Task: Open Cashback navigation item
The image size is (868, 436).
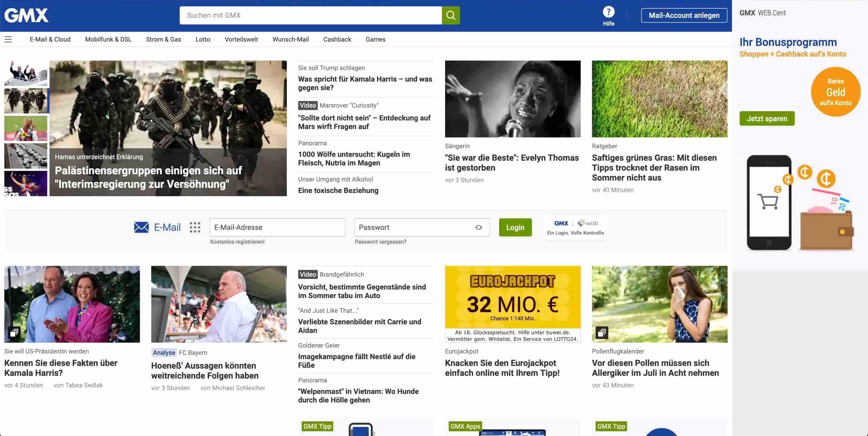Action: pos(337,39)
